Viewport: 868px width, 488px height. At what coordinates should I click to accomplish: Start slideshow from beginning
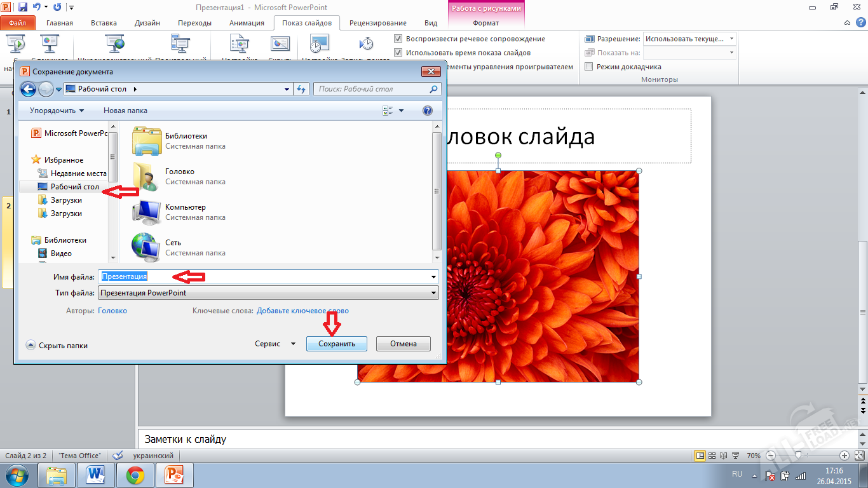(14, 43)
